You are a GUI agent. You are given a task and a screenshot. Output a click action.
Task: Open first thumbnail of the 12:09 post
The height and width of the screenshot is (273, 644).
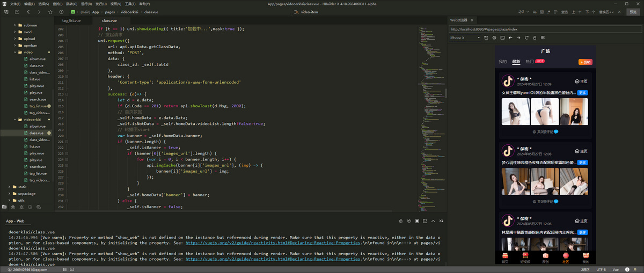[515, 112]
